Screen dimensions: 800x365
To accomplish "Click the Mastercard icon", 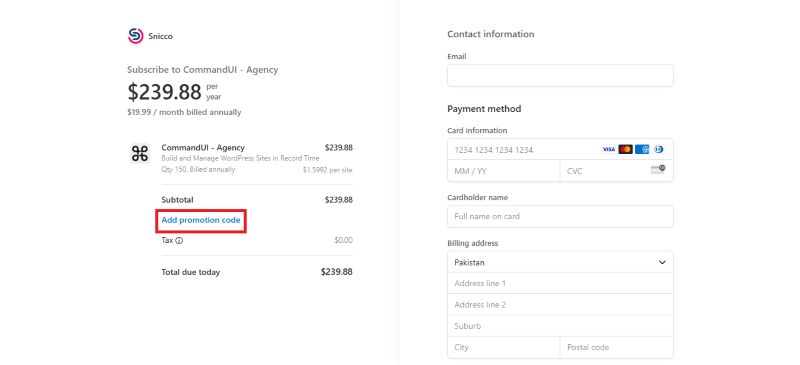I will [x=626, y=150].
